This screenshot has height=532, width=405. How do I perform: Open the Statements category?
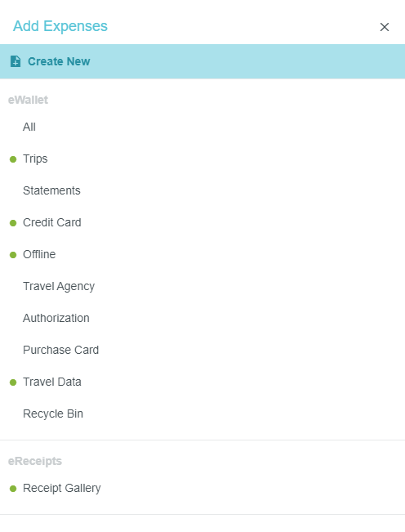click(x=51, y=190)
